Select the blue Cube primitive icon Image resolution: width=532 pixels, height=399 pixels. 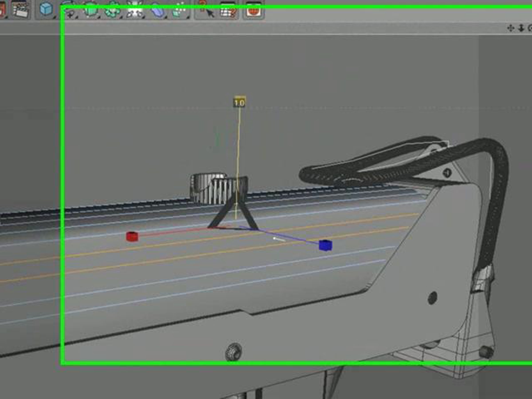[x=46, y=9]
